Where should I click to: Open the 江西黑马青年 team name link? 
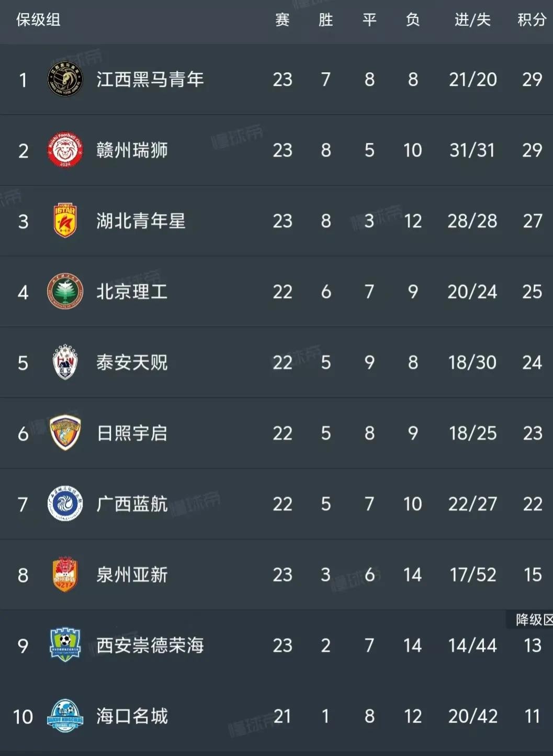pos(150,80)
